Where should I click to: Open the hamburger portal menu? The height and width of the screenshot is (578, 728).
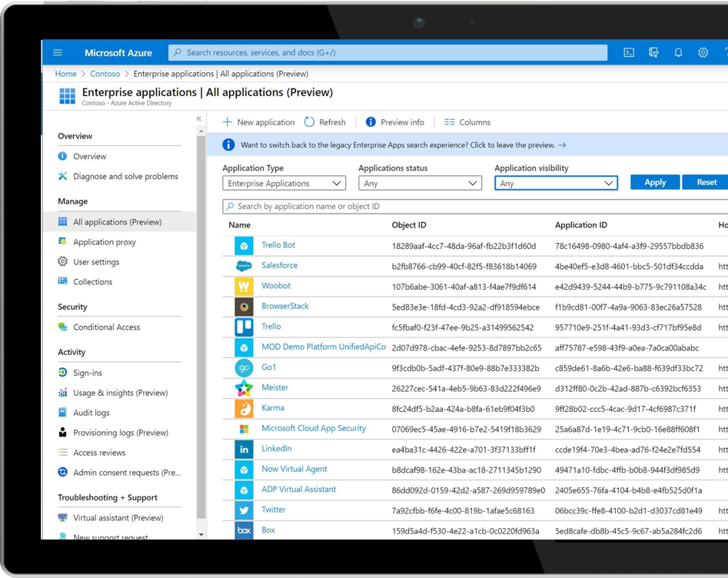(x=58, y=52)
